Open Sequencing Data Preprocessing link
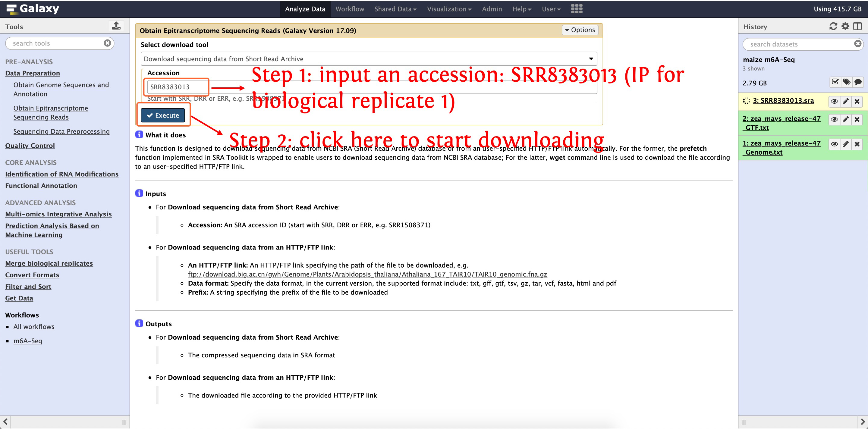868x430 pixels. (x=62, y=132)
